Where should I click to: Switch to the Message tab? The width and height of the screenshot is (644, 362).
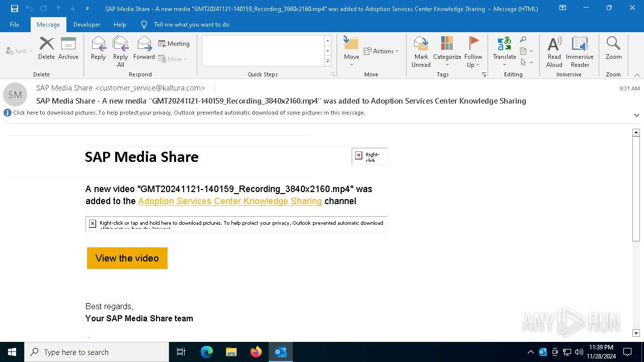(48, 24)
